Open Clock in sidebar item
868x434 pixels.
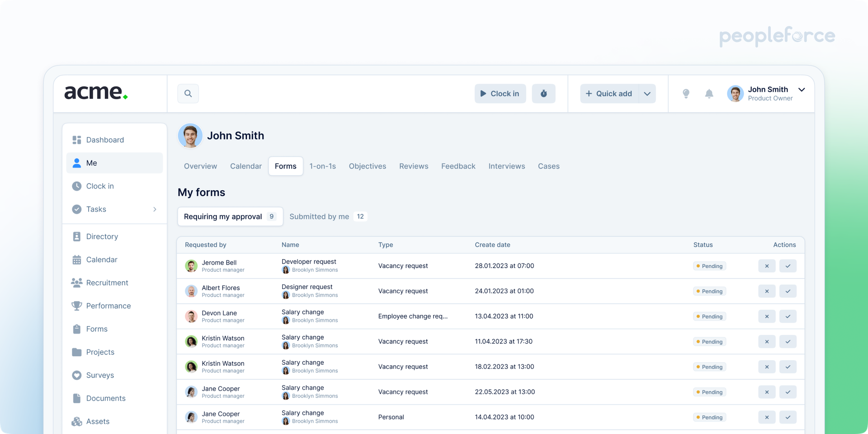114,186
